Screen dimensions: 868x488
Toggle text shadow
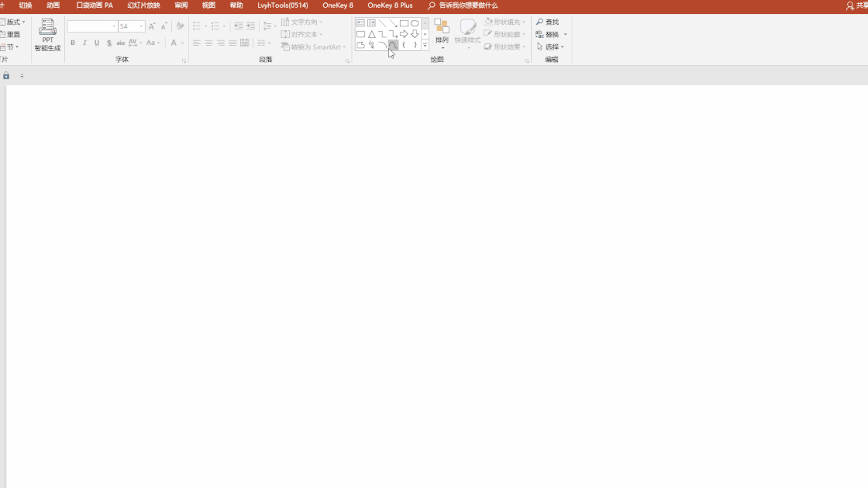point(109,43)
